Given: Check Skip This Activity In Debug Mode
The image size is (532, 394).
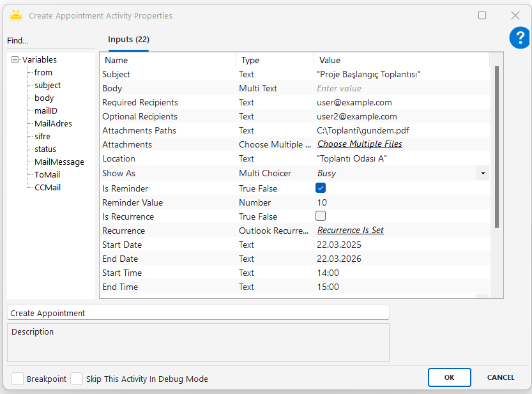Looking at the screenshot, I should [77, 379].
